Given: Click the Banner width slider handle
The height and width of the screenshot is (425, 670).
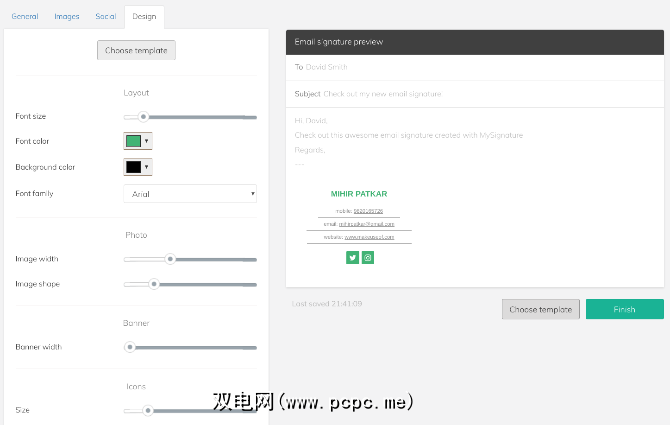Looking at the screenshot, I should pos(130,347).
